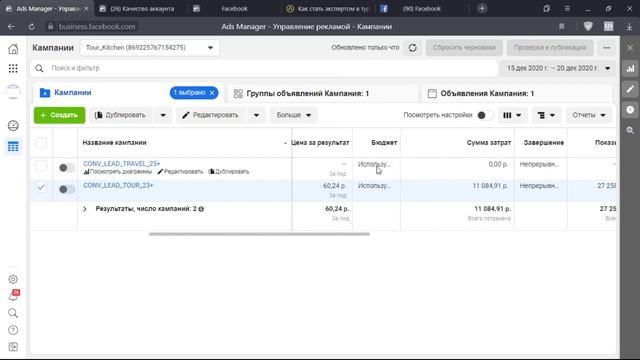Screen dimensions: 640x360
Task: Open the Facebook home icon in sidebar
Action: coord(13,49)
